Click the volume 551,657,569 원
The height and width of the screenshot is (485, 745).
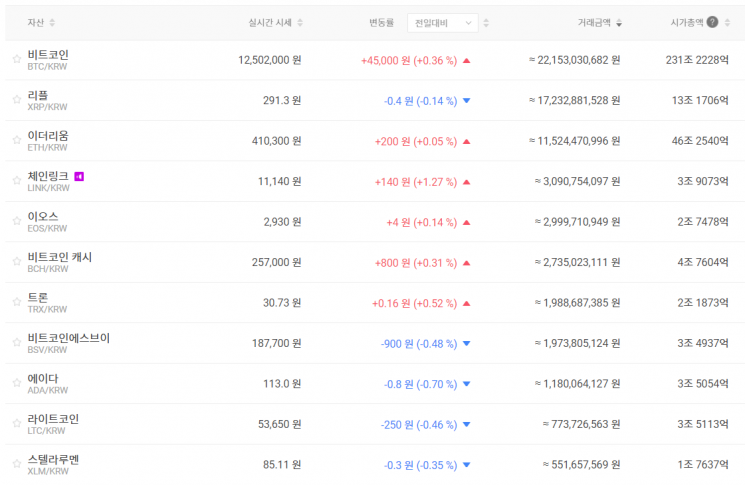pos(582,464)
